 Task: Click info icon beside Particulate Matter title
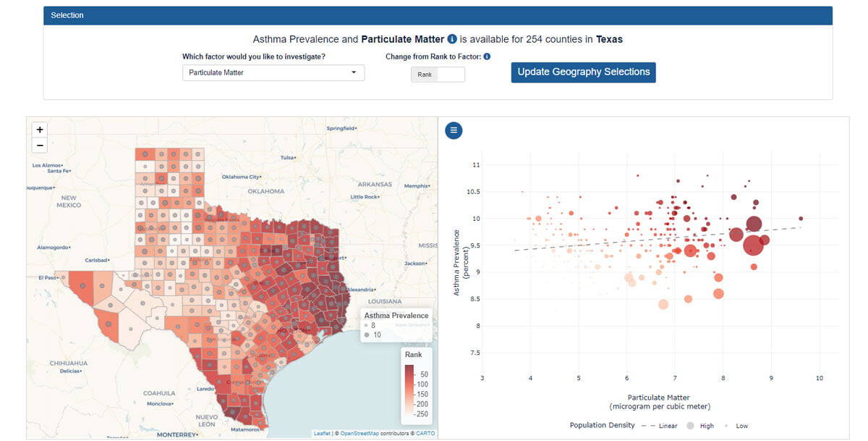(452, 39)
